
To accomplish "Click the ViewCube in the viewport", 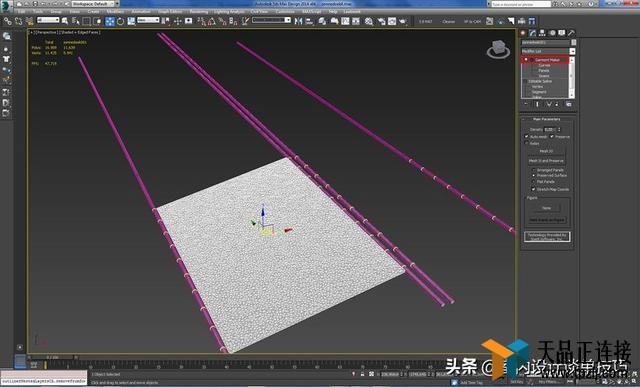I will 498,49.
